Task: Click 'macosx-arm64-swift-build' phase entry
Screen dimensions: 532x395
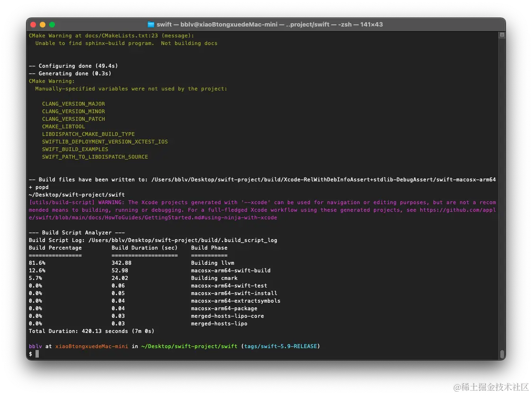Action: coord(231,270)
